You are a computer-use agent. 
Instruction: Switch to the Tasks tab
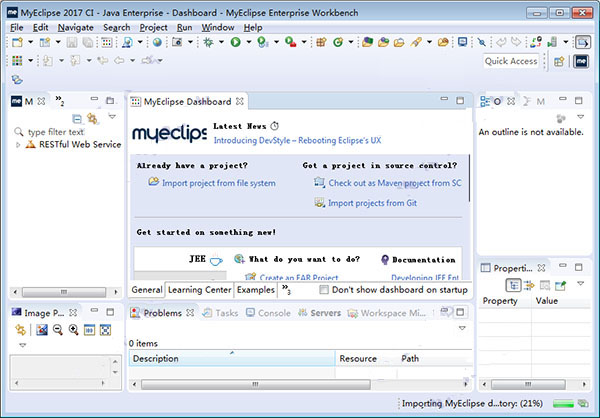(220, 313)
